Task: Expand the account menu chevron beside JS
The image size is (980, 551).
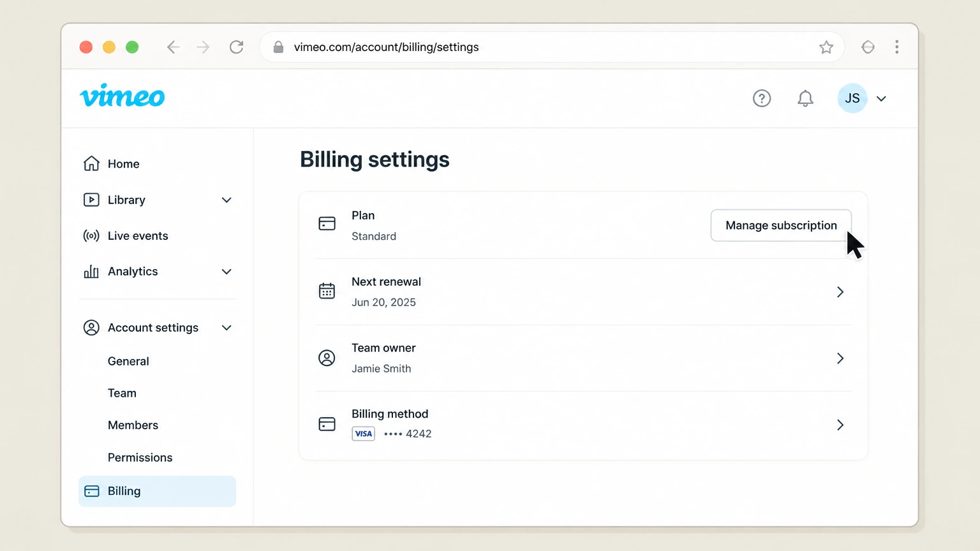Action: pos(881,99)
